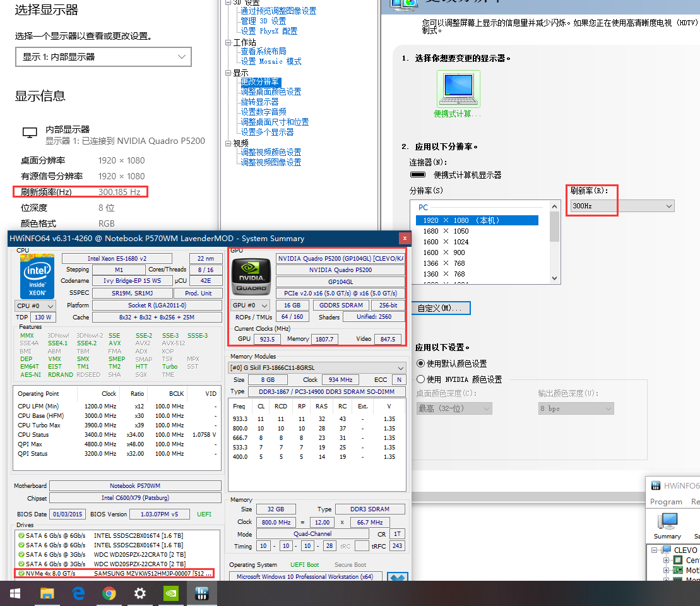This screenshot has width=700, height=606.
Task: Select resolution 1680 × 1050
Action: [x=446, y=231]
